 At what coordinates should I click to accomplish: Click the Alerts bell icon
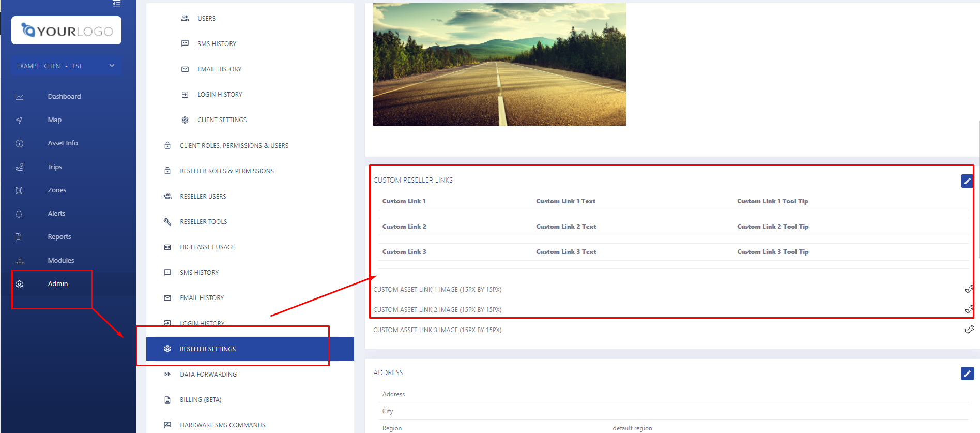tap(19, 214)
